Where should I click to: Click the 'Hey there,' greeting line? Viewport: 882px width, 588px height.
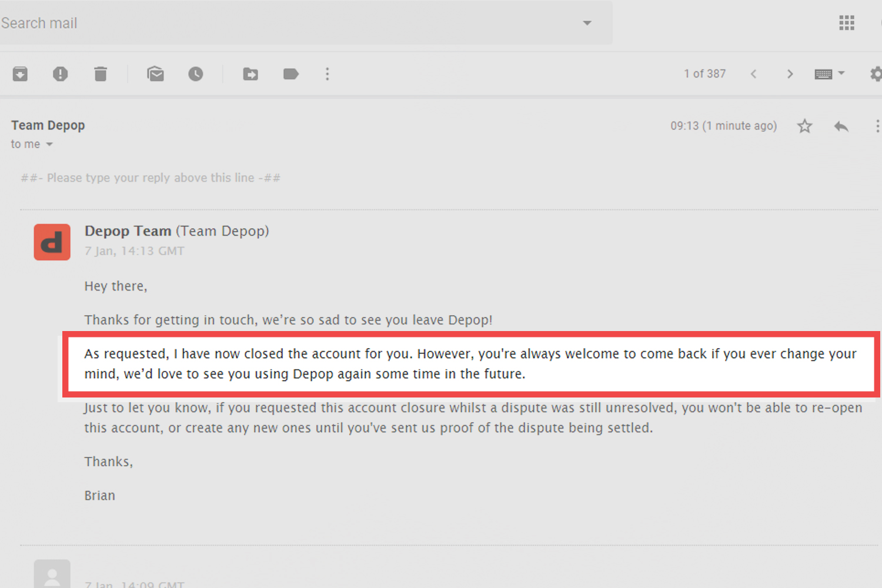116,286
